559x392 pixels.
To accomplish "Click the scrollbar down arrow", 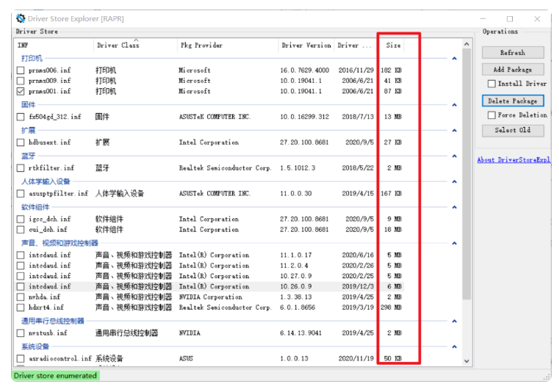I will pos(467,360).
